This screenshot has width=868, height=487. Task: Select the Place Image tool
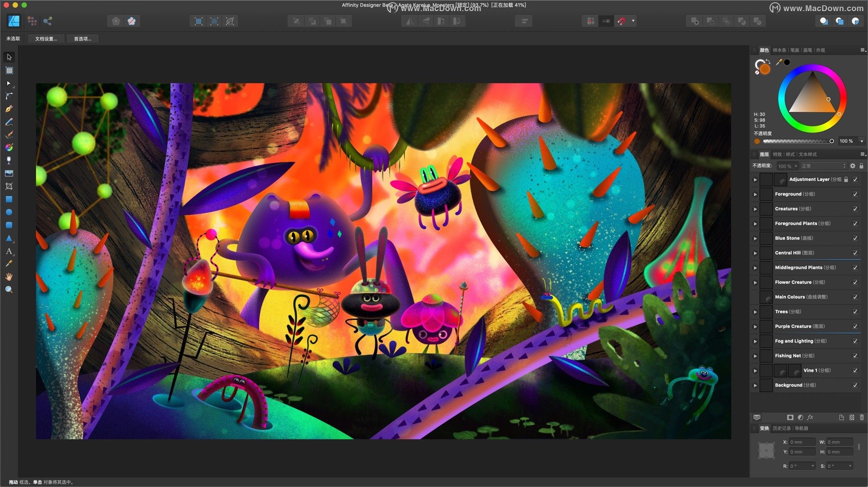pos(9,173)
